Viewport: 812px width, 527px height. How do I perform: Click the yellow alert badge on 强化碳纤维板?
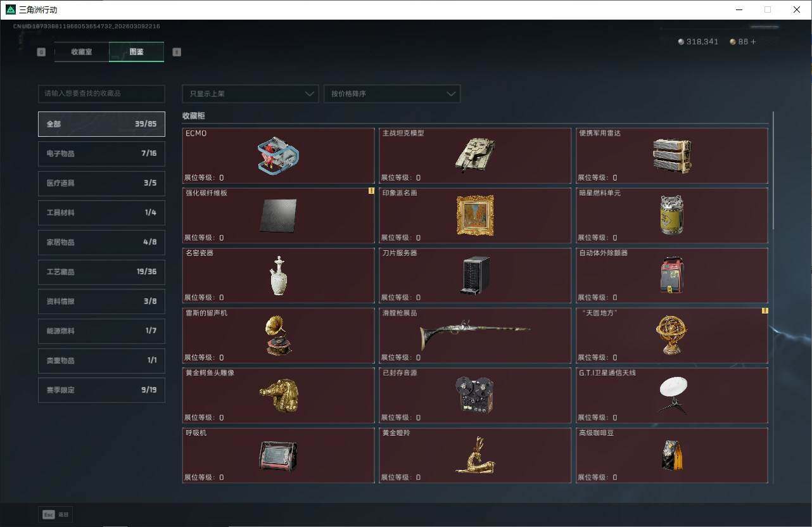pyautogui.click(x=372, y=191)
